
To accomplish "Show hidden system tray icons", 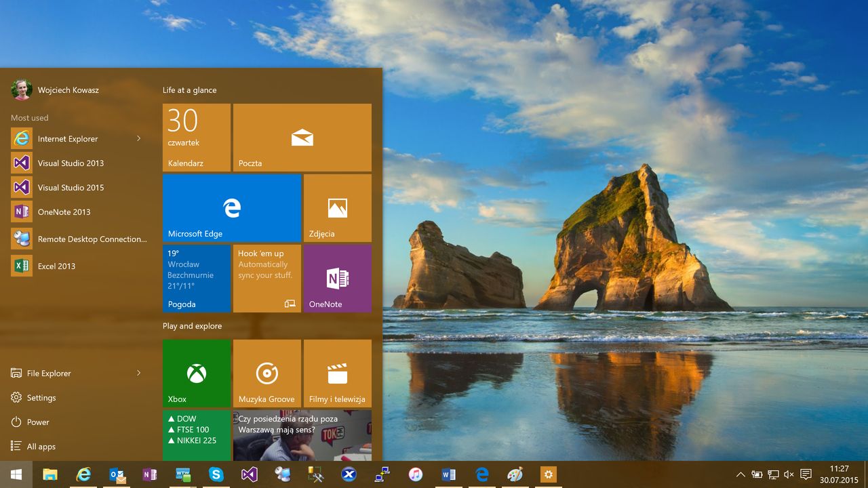I will pyautogui.click(x=741, y=474).
